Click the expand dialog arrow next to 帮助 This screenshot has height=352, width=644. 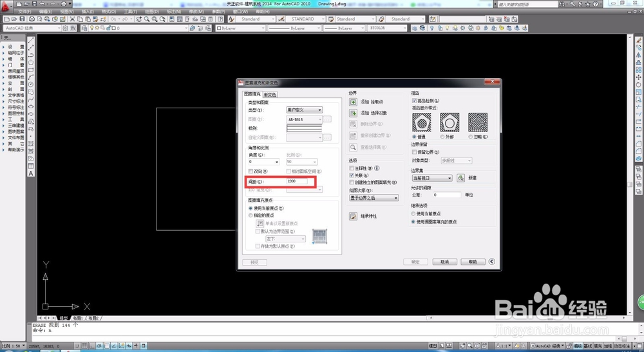[491, 262]
